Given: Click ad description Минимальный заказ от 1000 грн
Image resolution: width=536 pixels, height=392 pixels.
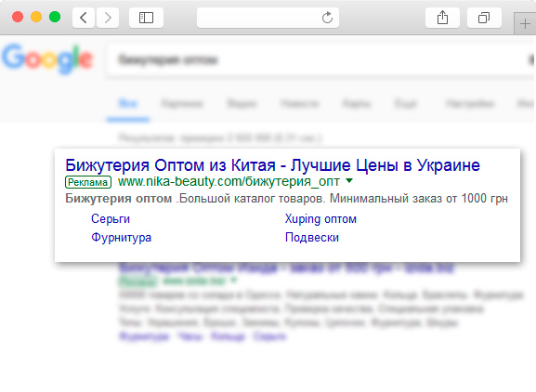Looking at the screenshot, I should [x=419, y=198].
